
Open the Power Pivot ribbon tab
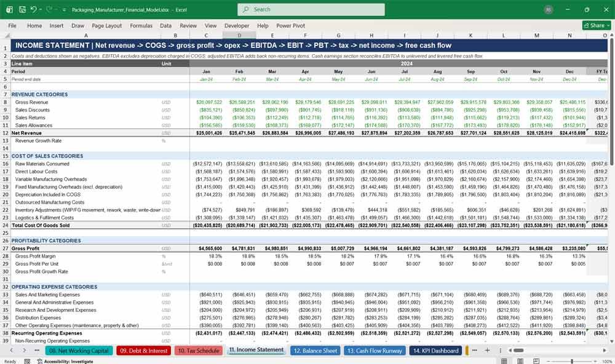click(291, 25)
